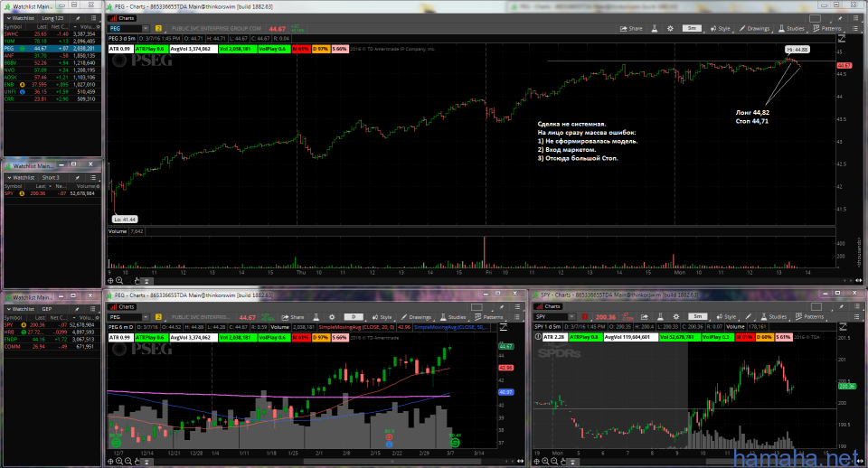The height and width of the screenshot is (468, 868).
Task: Click the info icon beside ATR in SPY chart
Action: point(537,336)
